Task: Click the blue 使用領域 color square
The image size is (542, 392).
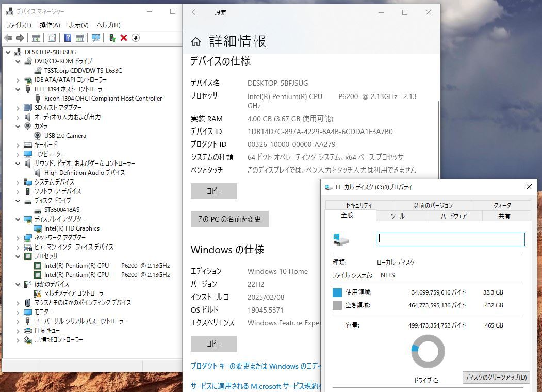Action: 337,292
